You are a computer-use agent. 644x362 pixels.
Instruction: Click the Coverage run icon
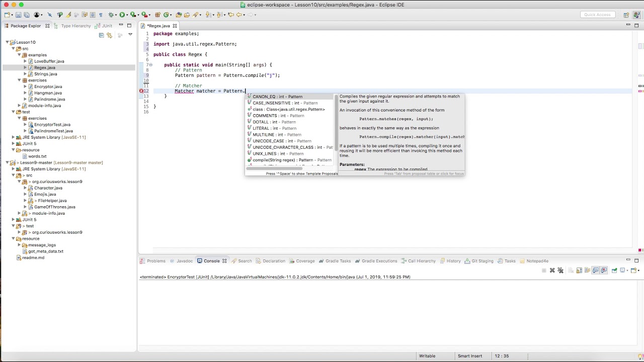[133, 15]
